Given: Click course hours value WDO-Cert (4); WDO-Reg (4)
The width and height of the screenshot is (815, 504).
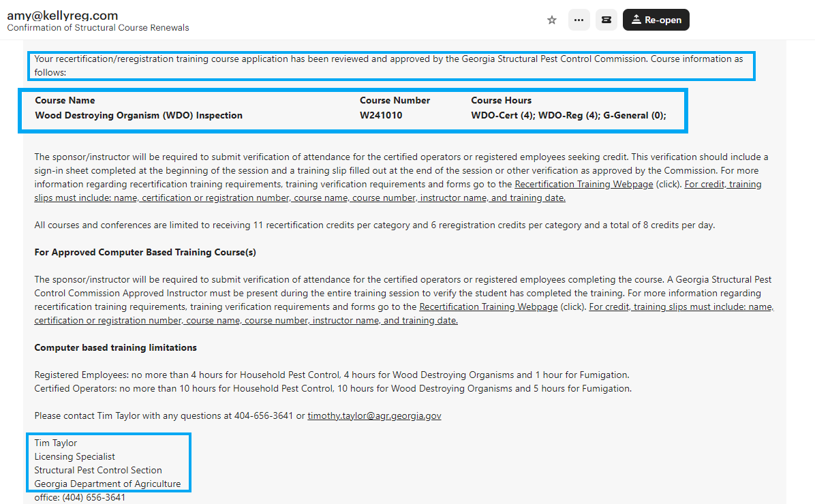Looking at the screenshot, I should click(568, 115).
